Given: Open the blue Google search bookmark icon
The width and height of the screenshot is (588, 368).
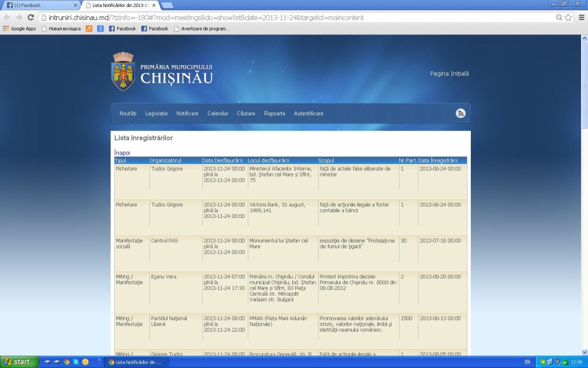Looking at the screenshot, I should [x=100, y=28].
